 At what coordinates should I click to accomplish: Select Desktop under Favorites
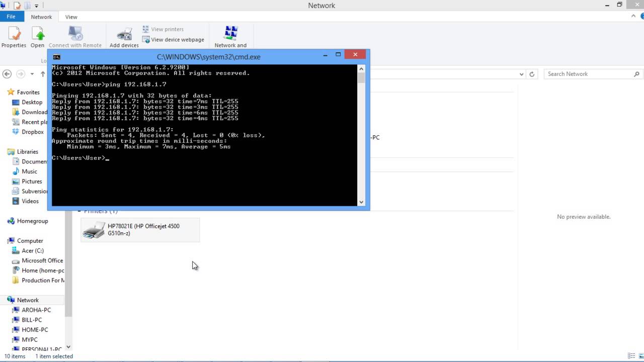coord(32,102)
